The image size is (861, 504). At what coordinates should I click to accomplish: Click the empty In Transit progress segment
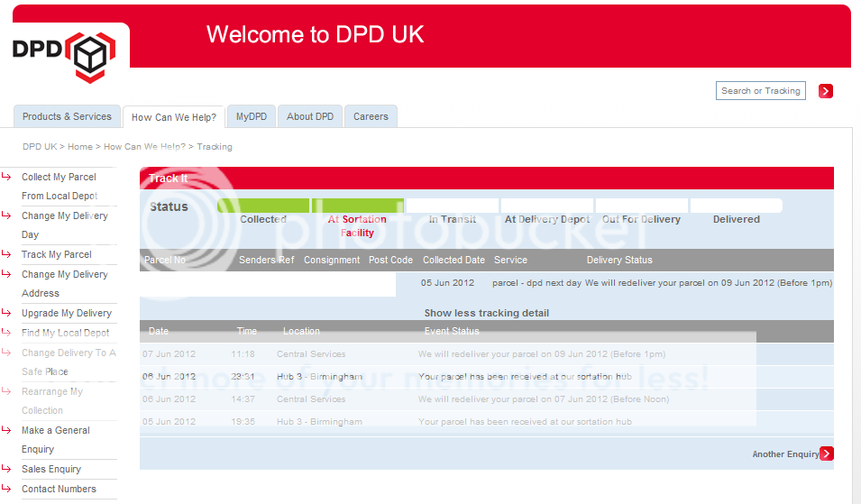453,206
